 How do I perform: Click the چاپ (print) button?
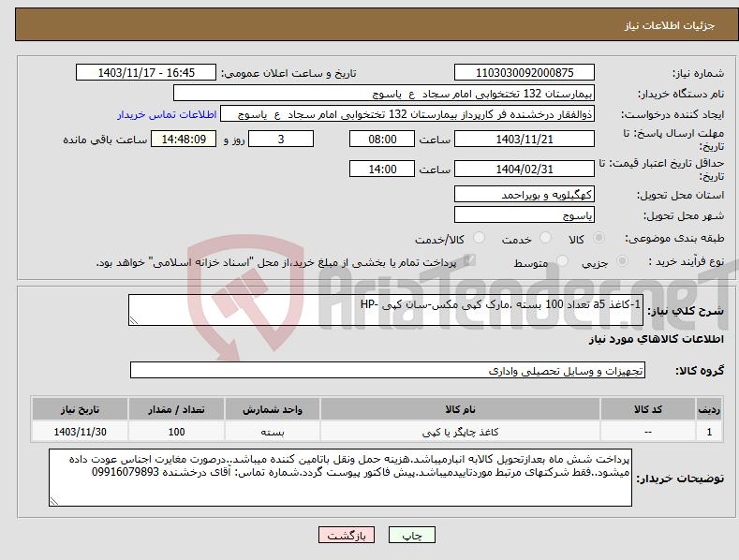click(x=411, y=535)
